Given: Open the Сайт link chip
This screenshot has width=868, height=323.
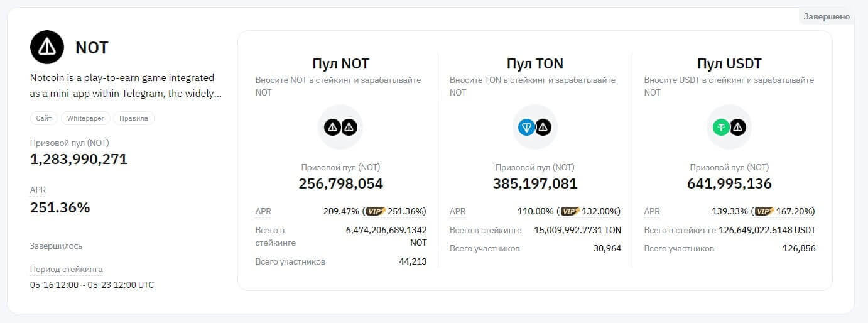Looking at the screenshot, I should (x=44, y=118).
